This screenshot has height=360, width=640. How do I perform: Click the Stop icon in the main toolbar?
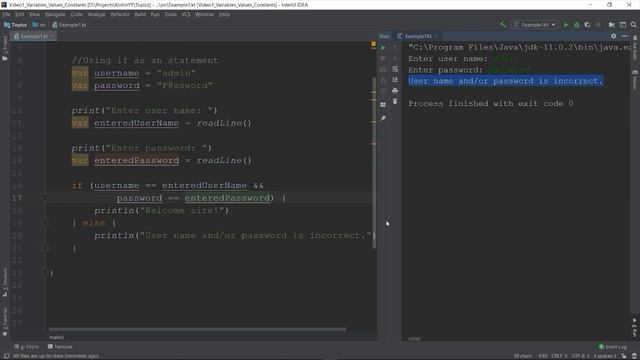pos(598,25)
